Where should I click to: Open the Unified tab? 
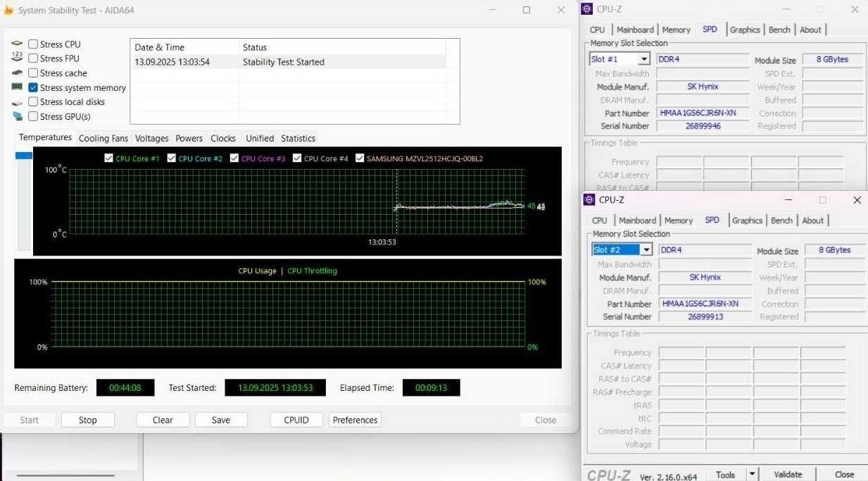(260, 138)
